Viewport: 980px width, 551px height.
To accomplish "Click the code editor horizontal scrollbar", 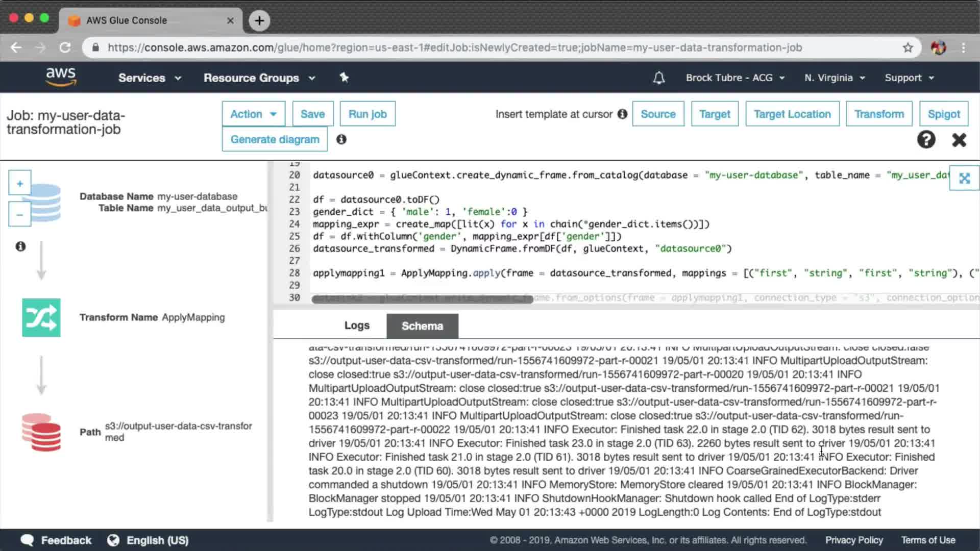I will 422,299.
